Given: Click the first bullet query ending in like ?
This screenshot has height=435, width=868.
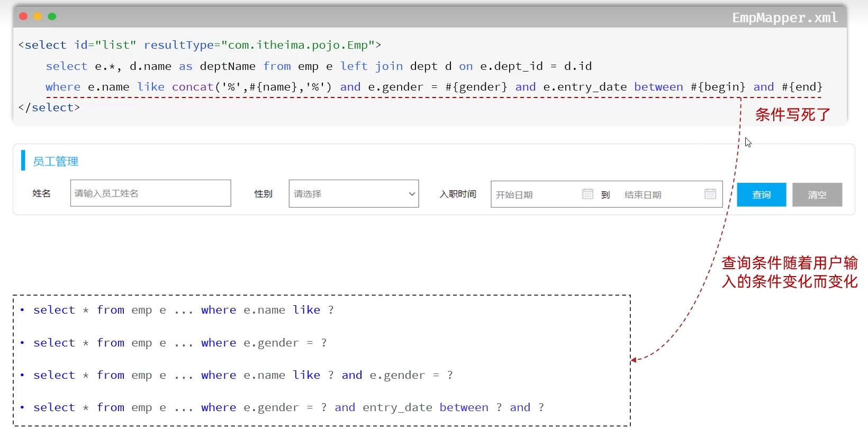Looking at the screenshot, I should coord(183,310).
